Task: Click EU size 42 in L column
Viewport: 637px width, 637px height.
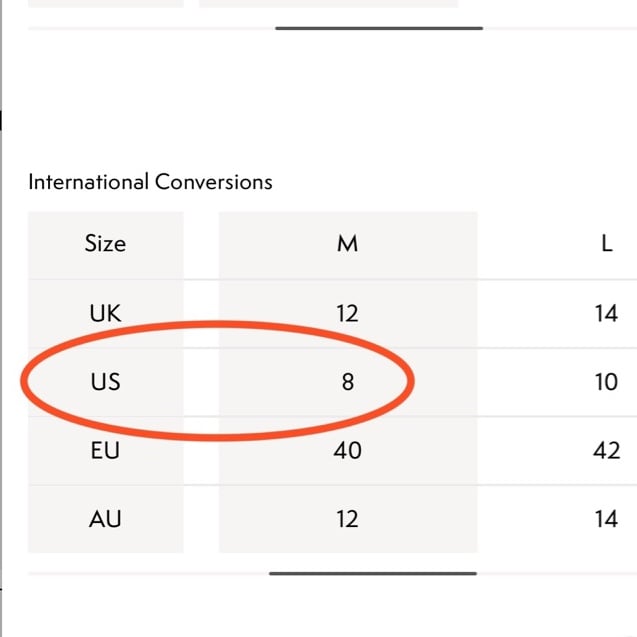Action: point(606,450)
